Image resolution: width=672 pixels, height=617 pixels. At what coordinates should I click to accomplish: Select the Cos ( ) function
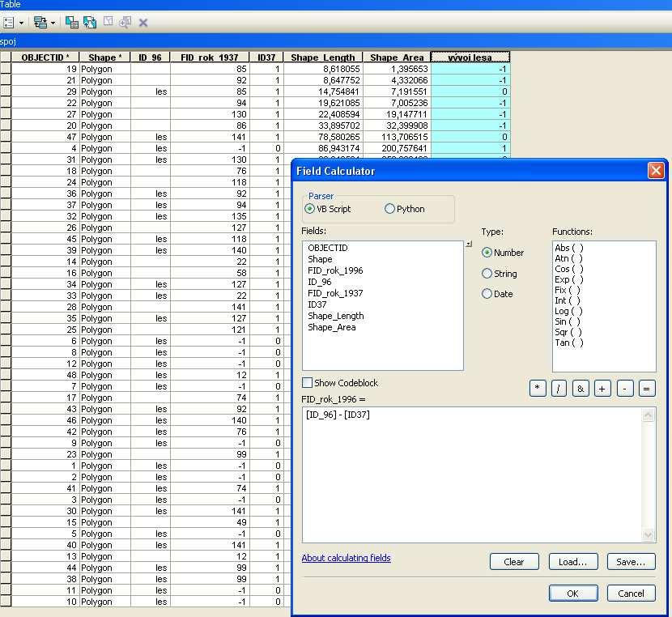pos(568,269)
